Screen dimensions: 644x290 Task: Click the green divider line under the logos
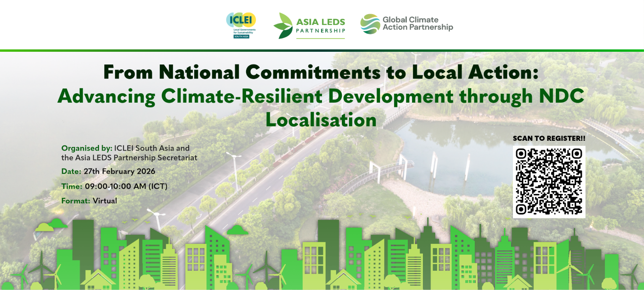(x=322, y=50)
